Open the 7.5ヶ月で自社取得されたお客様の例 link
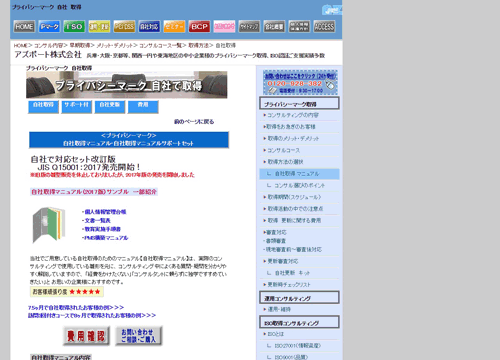Image resolution: width=500 pixels, height=360 pixels. point(76,307)
